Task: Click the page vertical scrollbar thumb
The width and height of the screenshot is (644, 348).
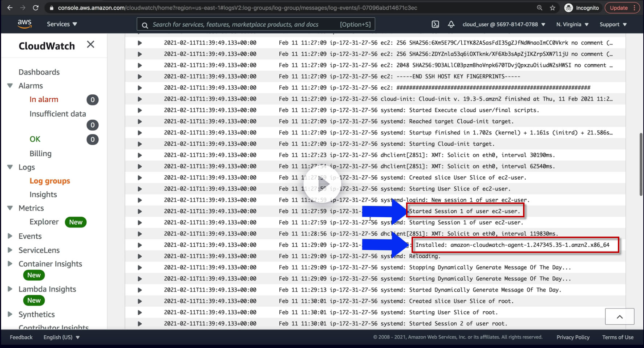Action: (641, 164)
